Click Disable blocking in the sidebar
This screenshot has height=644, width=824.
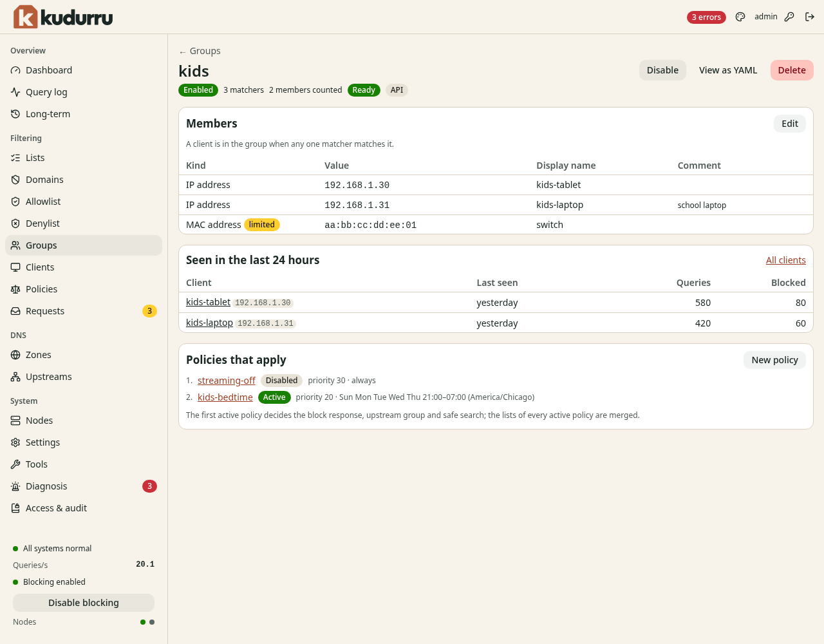click(x=84, y=603)
